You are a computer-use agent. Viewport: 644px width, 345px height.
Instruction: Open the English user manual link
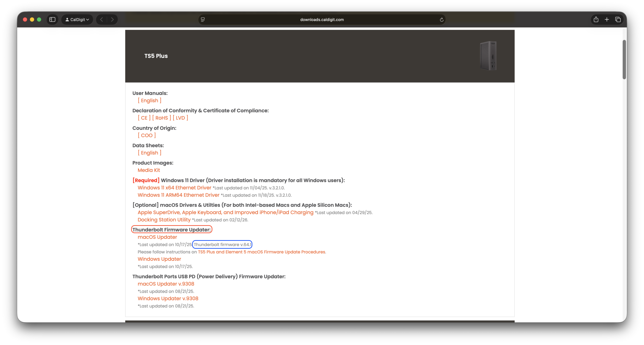point(149,101)
